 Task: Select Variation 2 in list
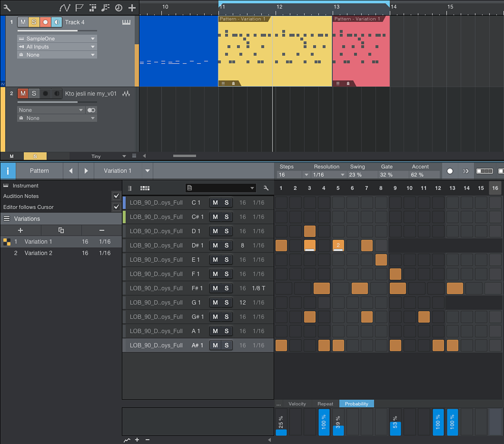click(61, 253)
